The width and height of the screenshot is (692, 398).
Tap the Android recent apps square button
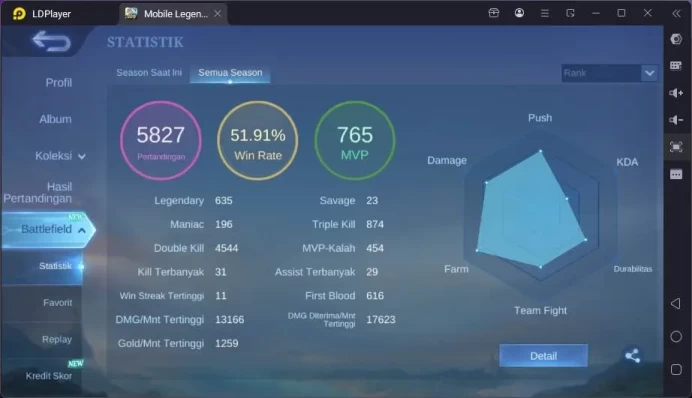(676, 369)
